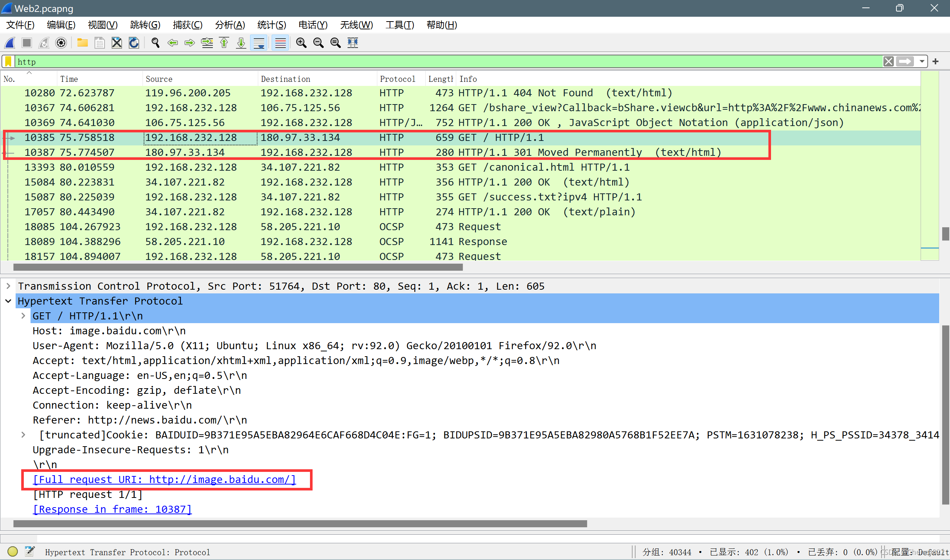Image resolution: width=950 pixels, height=560 pixels.
Task: Open capture options gear icon
Action: [61, 43]
